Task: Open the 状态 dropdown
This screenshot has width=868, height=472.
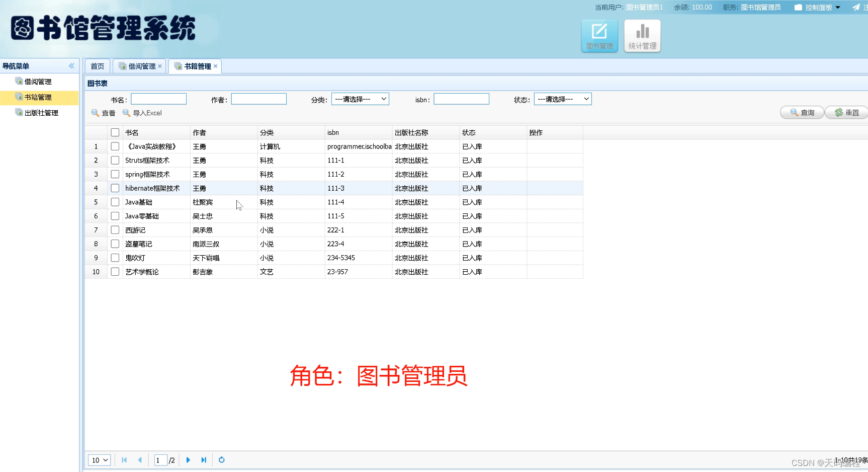Action: 563,99
